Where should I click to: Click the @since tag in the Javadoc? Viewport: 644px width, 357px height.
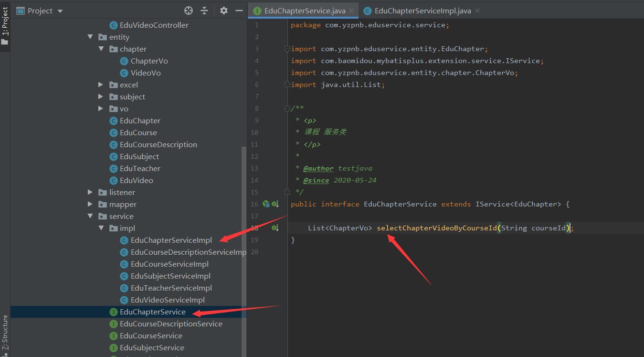click(x=316, y=180)
